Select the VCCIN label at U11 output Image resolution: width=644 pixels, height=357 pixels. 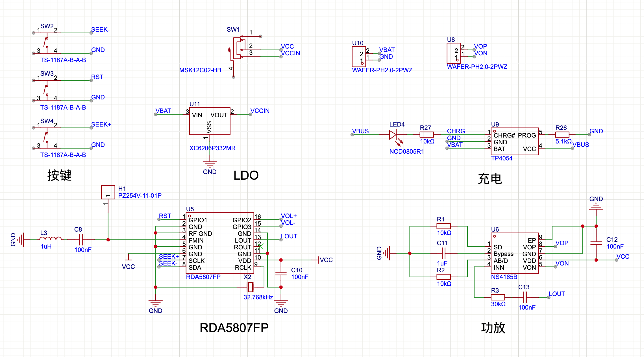[x=260, y=111]
